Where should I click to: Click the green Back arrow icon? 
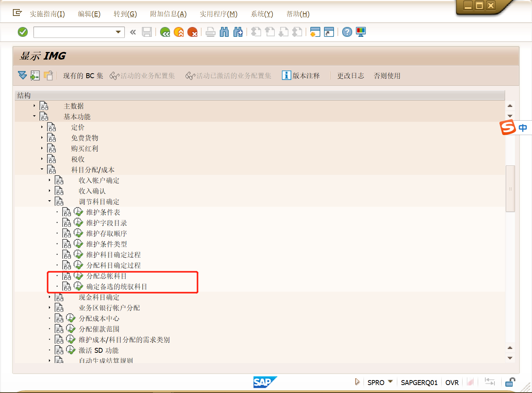[x=165, y=32]
